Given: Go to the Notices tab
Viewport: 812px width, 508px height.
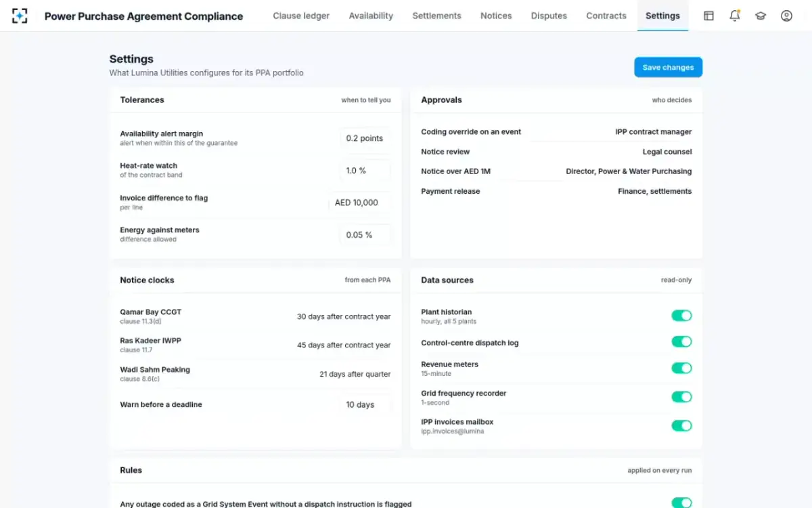Looking at the screenshot, I should click(x=496, y=16).
